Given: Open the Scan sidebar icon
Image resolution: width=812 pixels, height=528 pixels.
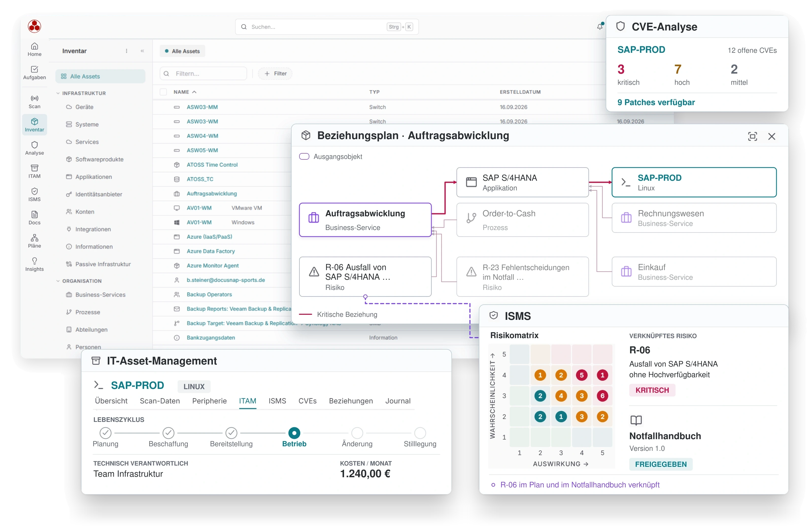Looking at the screenshot, I should (35, 102).
